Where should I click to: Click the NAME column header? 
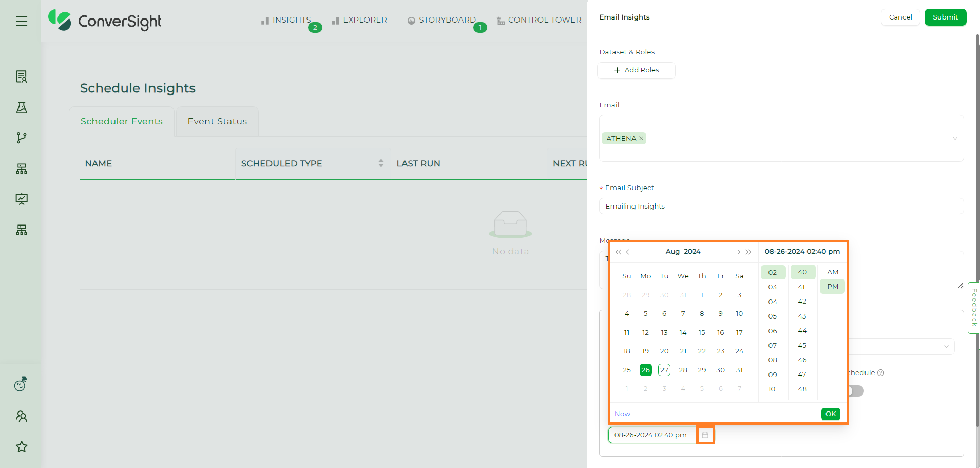point(99,164)
